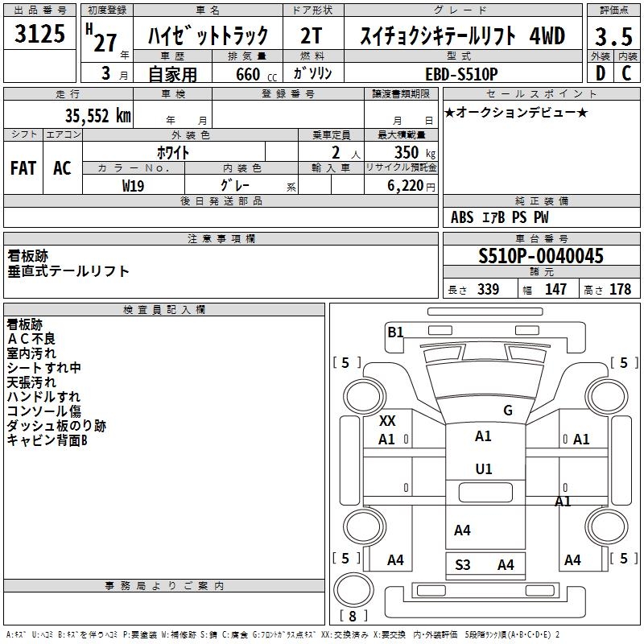This screenshot has height=644, width=644.
Task: Select the [8] spare tire rating
Action: [x=353, y=616]
